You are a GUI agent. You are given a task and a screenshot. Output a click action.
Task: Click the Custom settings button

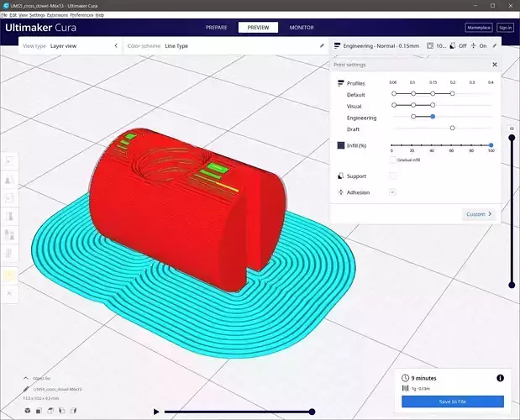click(x=479, y=214)
